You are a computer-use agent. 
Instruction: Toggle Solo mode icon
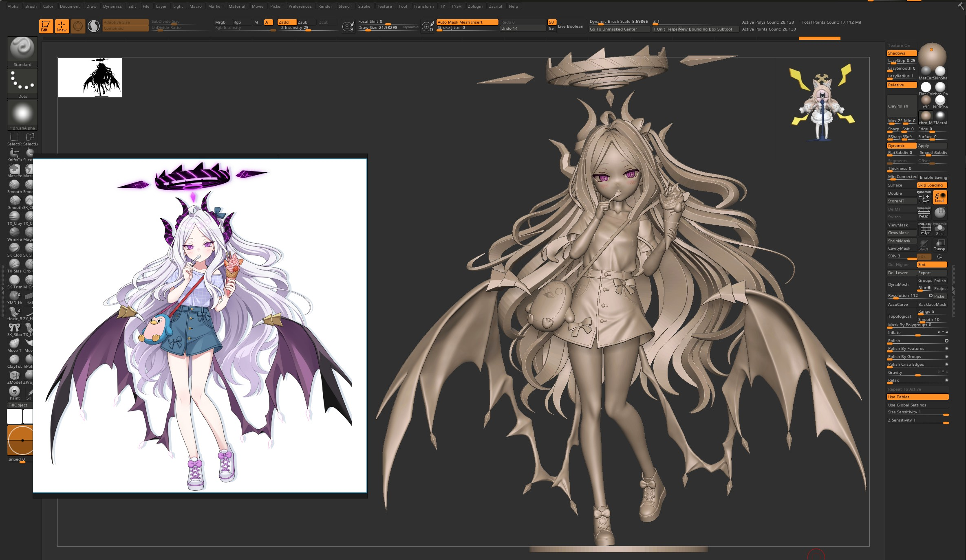coord(940,230)
